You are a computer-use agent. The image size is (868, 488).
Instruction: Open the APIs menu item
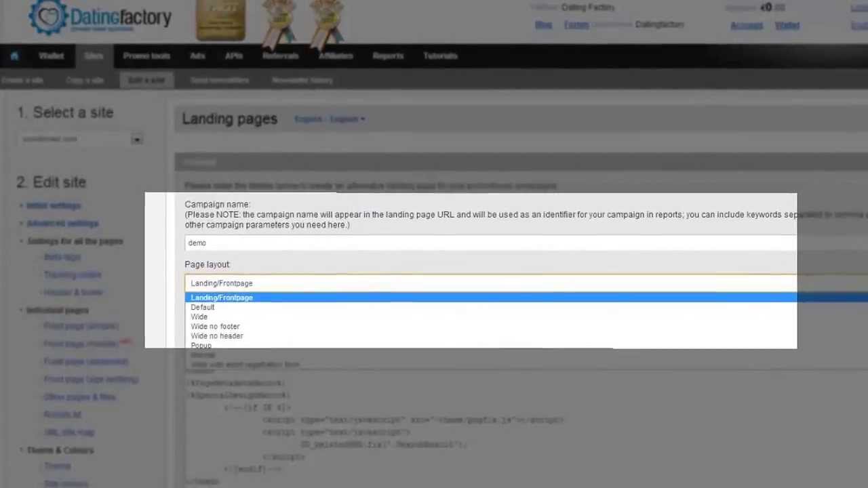pos(234,56)
